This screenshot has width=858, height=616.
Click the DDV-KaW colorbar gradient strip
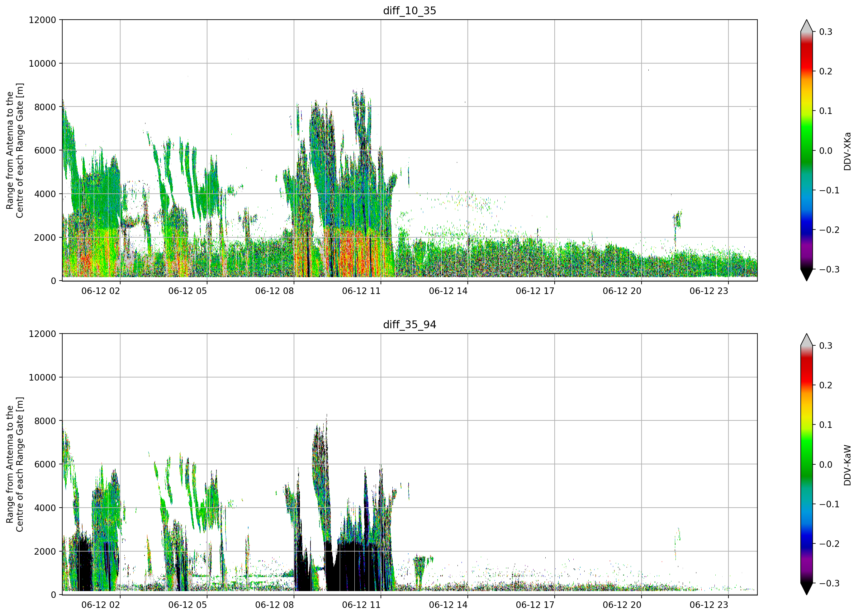(807, 464)
